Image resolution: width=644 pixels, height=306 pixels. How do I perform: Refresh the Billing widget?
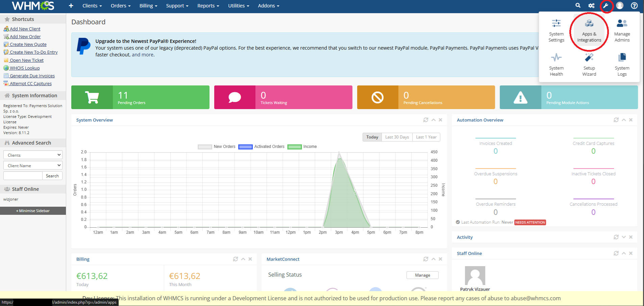236,259
